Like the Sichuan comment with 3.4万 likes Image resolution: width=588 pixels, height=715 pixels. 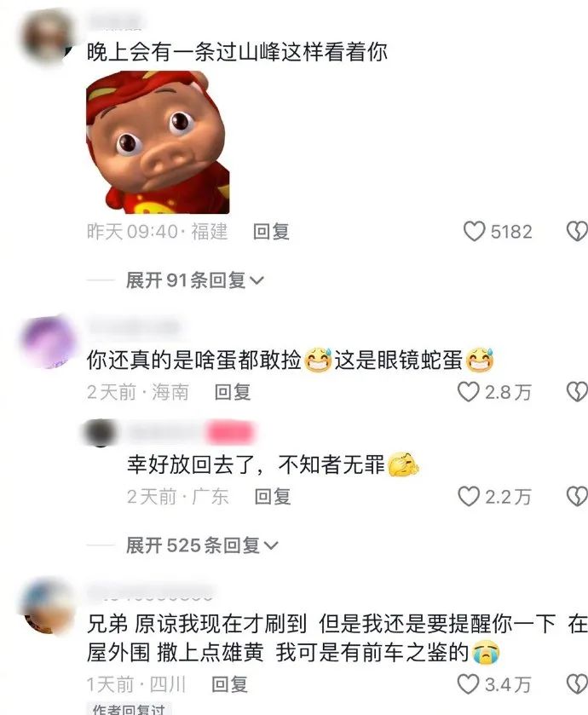469,684
